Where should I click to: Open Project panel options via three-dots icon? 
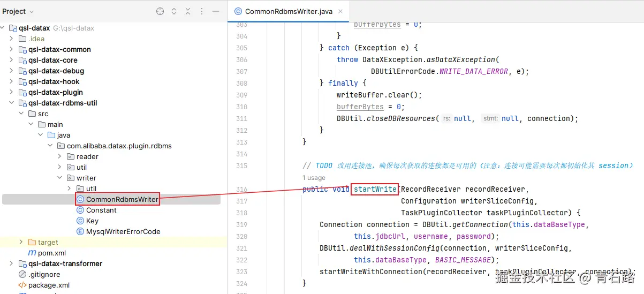[x=202, y=11]
